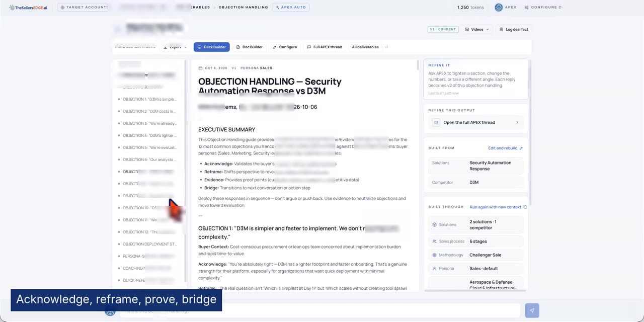Open the Configure menu in the header
The image size is (644, 322).
pos(543,8)
